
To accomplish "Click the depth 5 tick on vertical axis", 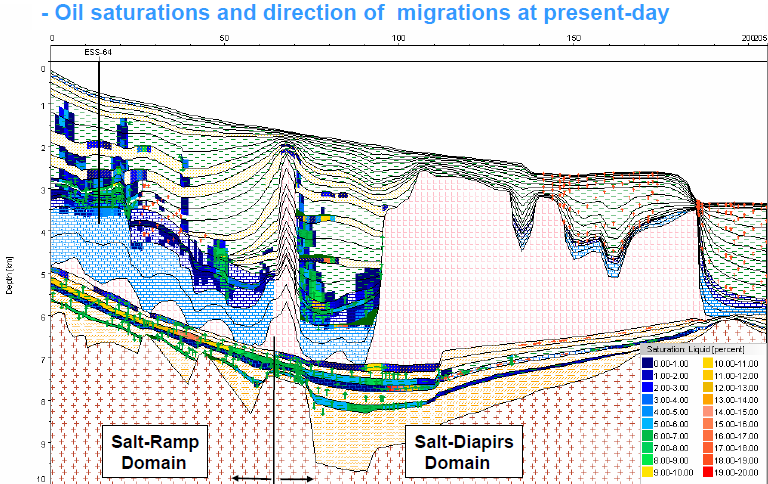I will pyautogui.click(x=42, y=274).
